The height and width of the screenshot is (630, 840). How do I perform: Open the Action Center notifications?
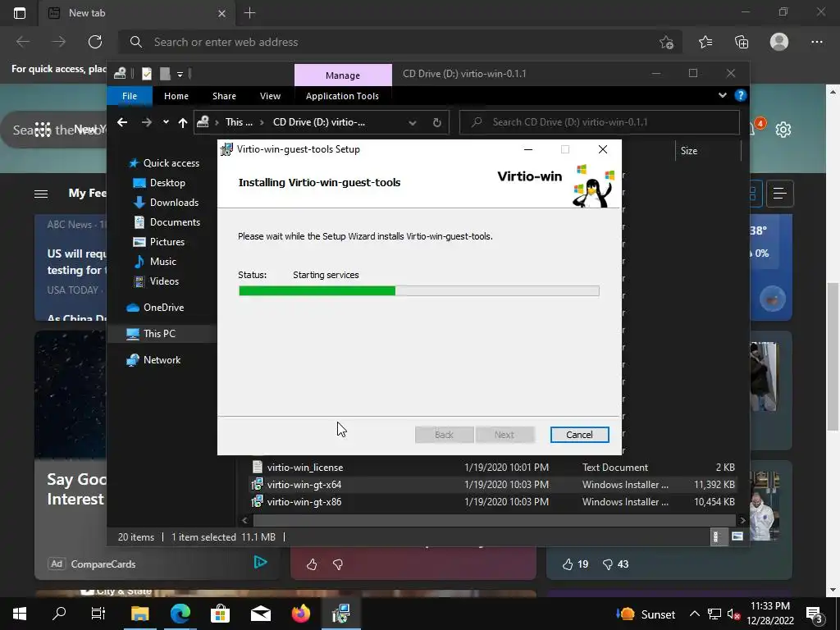pos(815,614)
